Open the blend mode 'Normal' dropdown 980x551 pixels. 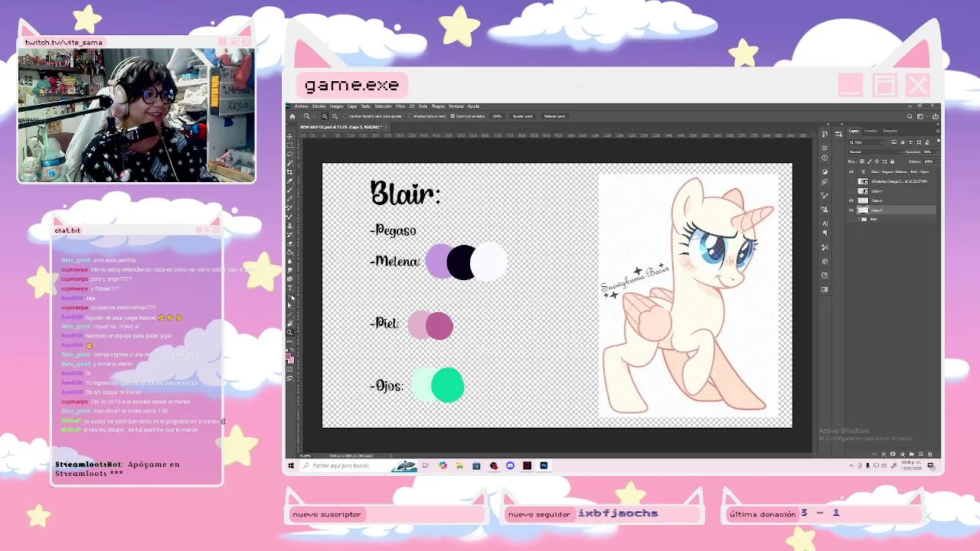click(x=876, y=152)
